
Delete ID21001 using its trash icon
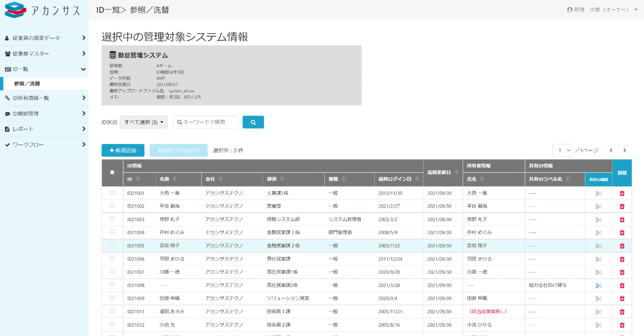622,193
